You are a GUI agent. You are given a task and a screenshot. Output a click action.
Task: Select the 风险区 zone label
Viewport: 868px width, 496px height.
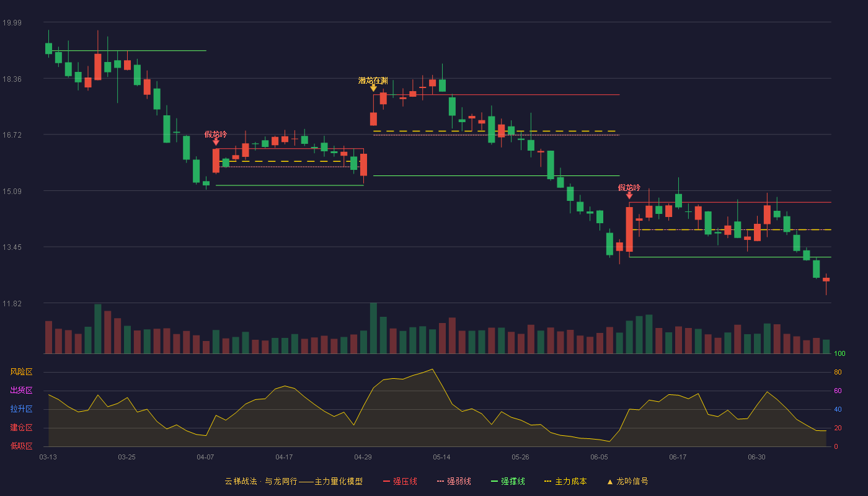(21, 372)
